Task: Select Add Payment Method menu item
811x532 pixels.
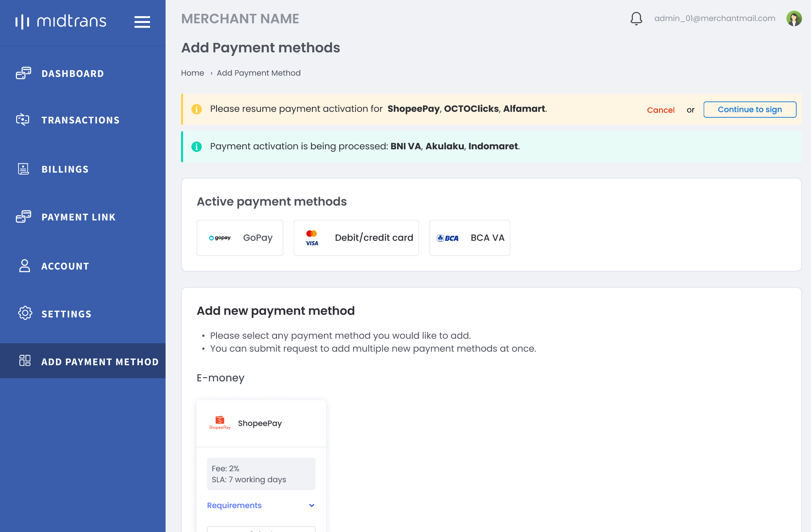Action: 83,361
